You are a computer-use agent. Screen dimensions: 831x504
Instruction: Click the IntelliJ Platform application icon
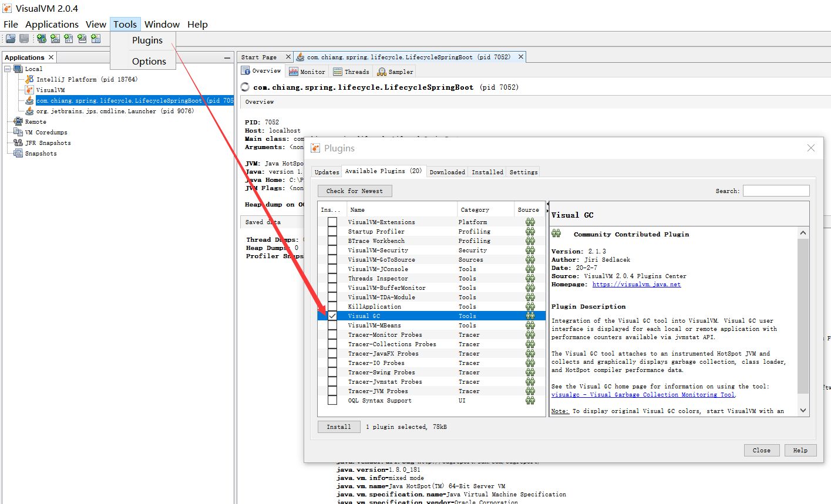[x=29, y=79]
